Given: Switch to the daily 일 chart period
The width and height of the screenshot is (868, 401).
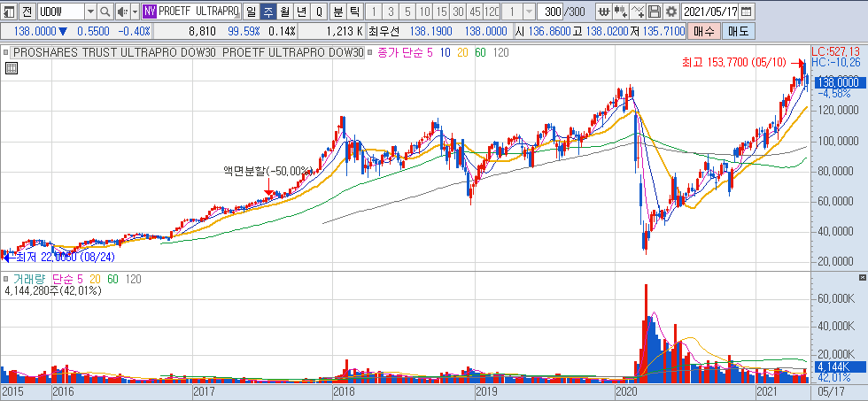Looking at the screenshot, I should pos(251,11).
